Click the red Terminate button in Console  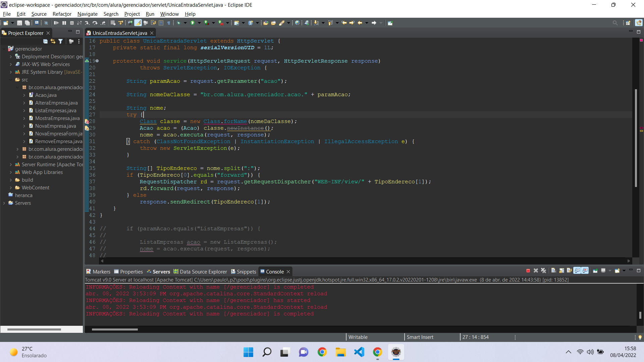point(528,270)
